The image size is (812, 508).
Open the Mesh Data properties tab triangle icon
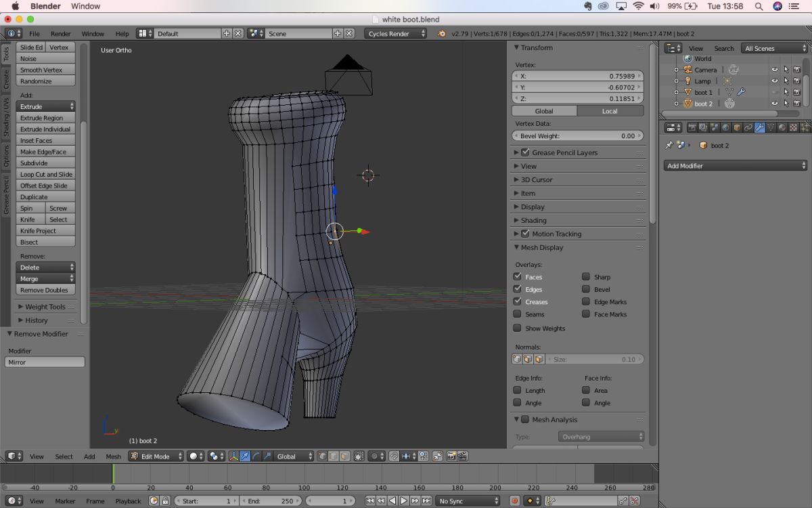(x=770, y=127)
